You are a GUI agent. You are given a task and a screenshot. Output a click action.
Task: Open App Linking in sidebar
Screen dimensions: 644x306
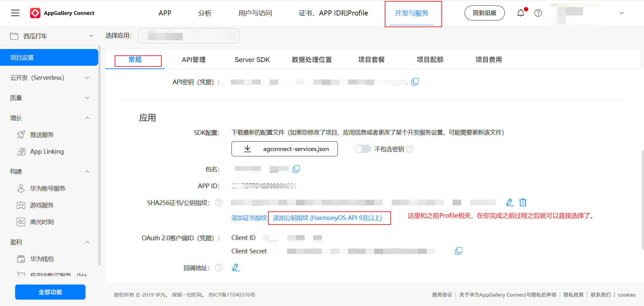[x=47, y=152]
